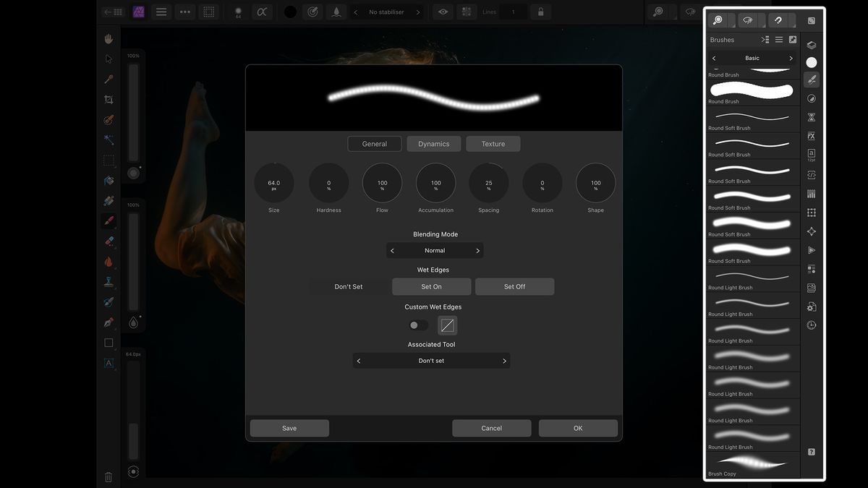
Task: Open the History studio panel
Action: [812, 325]
